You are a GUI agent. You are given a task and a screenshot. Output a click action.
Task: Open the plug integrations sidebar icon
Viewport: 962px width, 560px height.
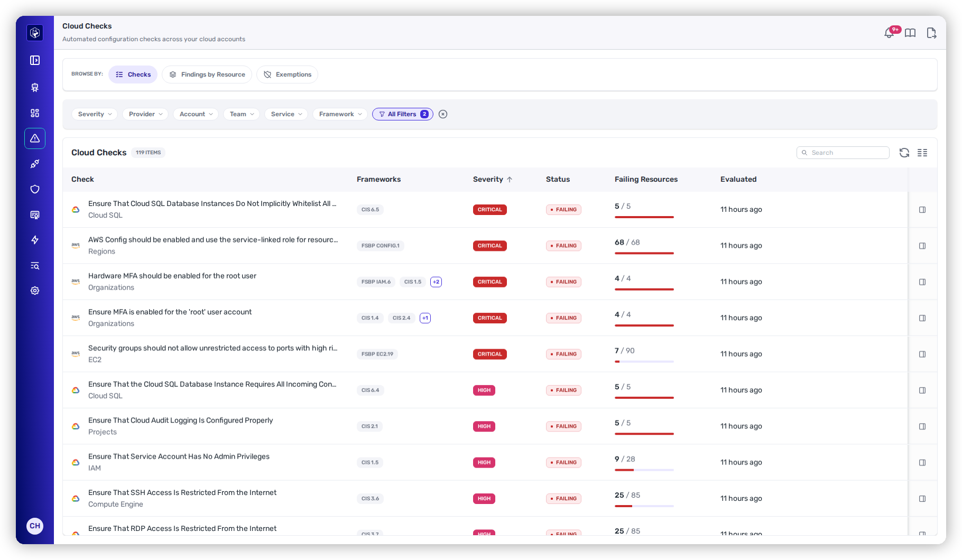(x=35, y=164)
